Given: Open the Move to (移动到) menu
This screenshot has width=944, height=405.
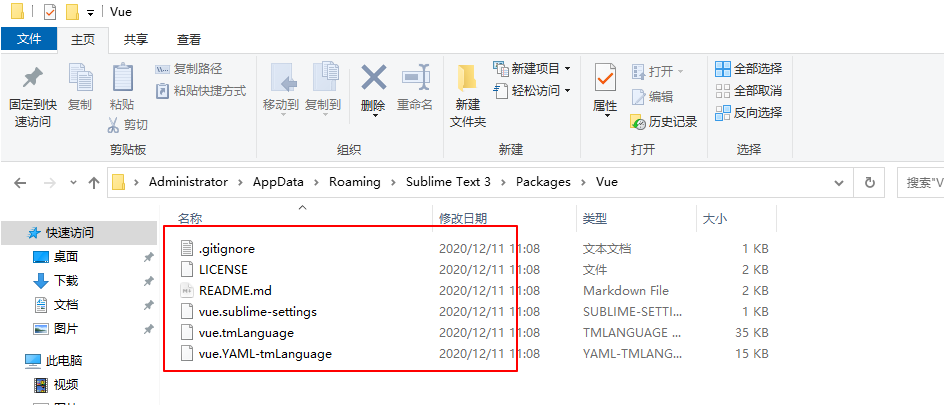Looking at the screenshot, I should click(x=281, y=90).
